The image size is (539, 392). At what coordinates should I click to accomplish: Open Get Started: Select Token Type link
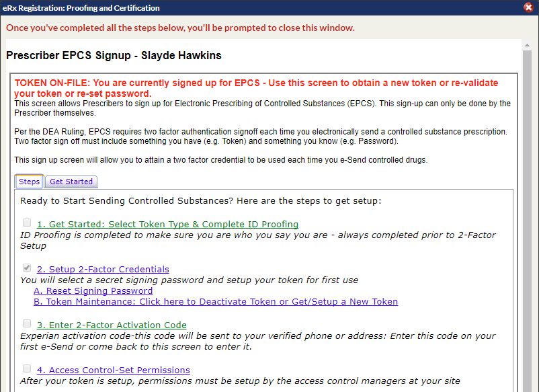(167, 224)
